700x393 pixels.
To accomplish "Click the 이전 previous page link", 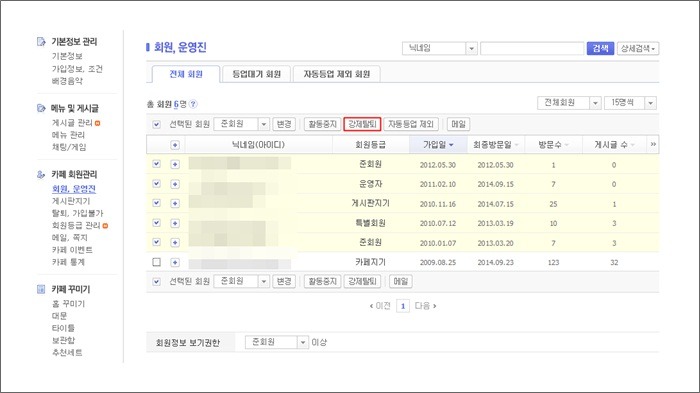I will [380, 306].
